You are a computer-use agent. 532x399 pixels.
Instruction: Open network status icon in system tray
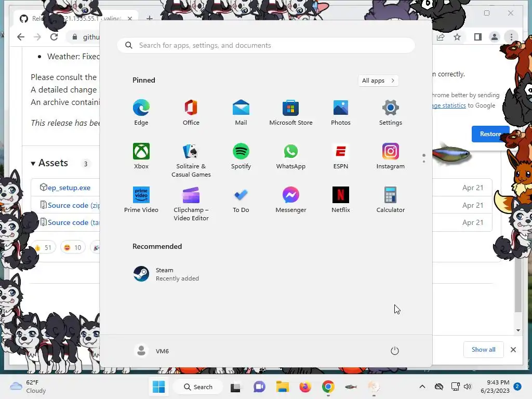[455, 387]
